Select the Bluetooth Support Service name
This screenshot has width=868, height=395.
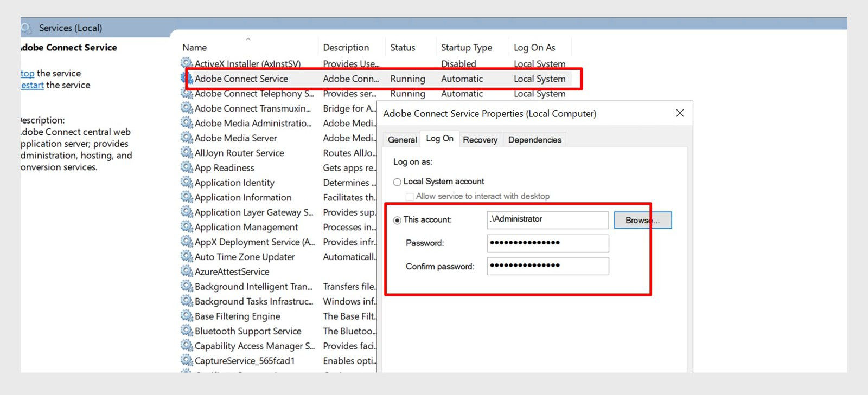click(x=248, y=331)
